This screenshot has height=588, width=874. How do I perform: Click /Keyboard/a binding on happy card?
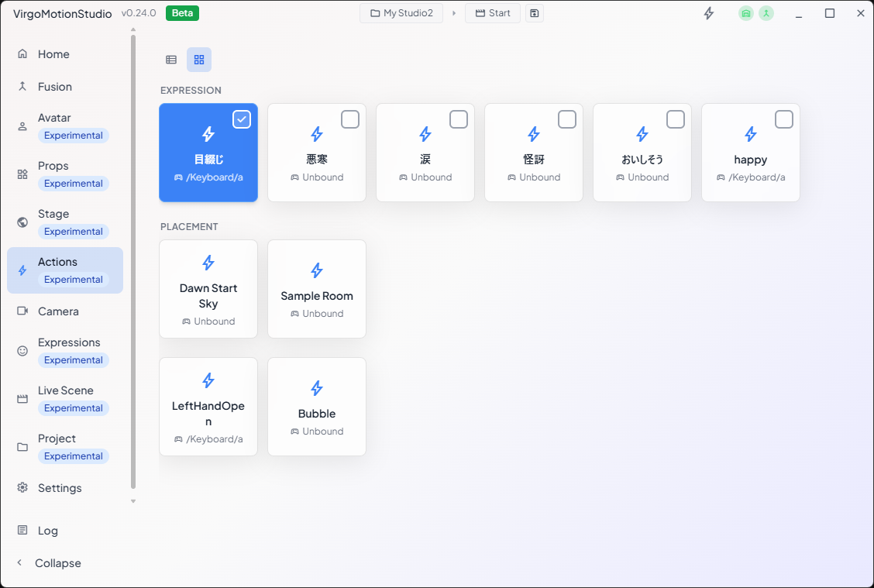pyautogui.click(x=750, y=177)
